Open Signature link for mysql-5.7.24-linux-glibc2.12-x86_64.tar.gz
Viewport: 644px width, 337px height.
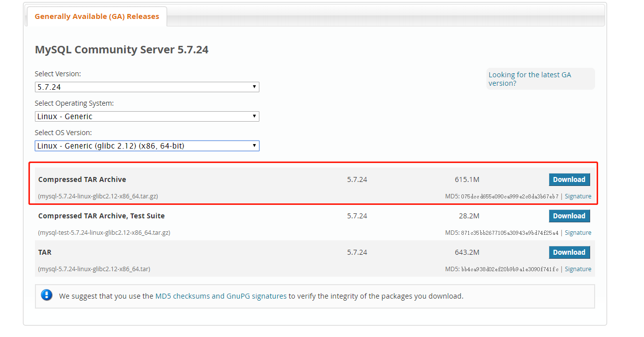578,196
